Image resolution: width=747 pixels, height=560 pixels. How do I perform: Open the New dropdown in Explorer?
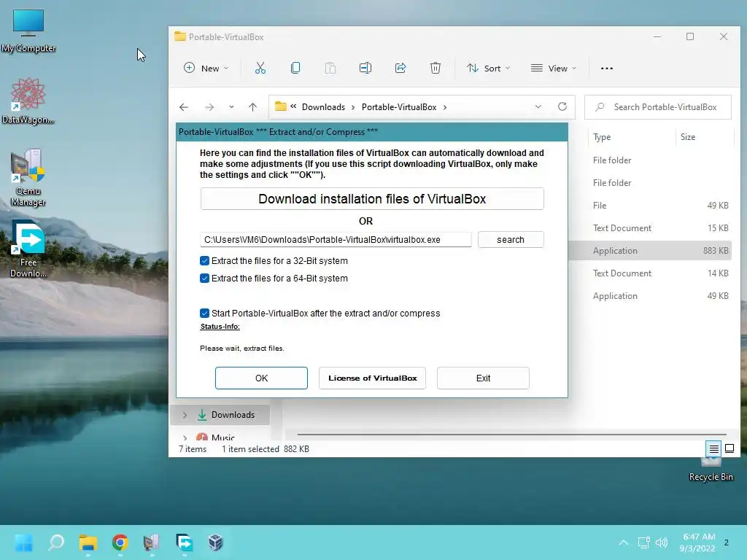tap(206, 68)
